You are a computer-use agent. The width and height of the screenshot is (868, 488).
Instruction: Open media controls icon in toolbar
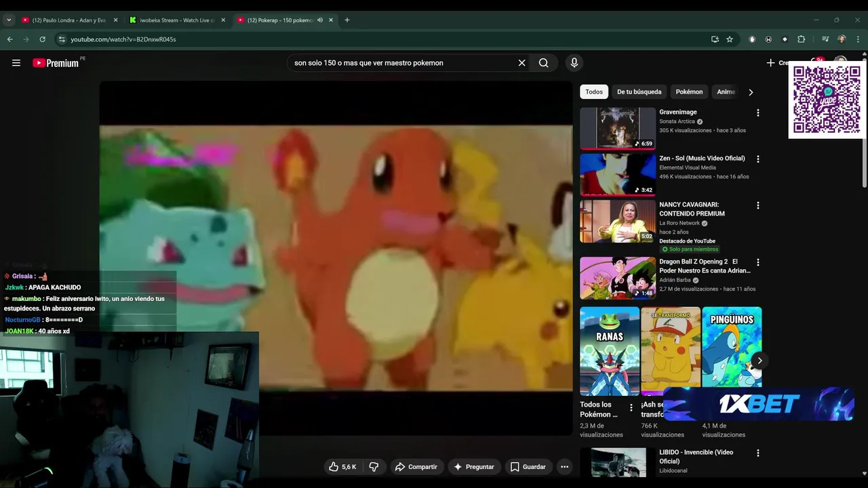point(825,39)
